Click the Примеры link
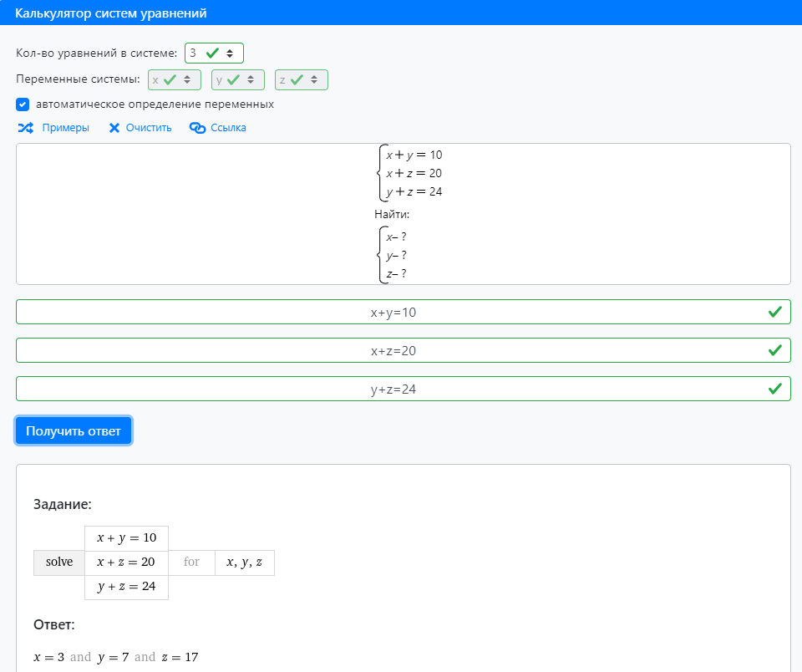This screenshot has width=802, height=672. pyautogui.click(x=65, y=127)
